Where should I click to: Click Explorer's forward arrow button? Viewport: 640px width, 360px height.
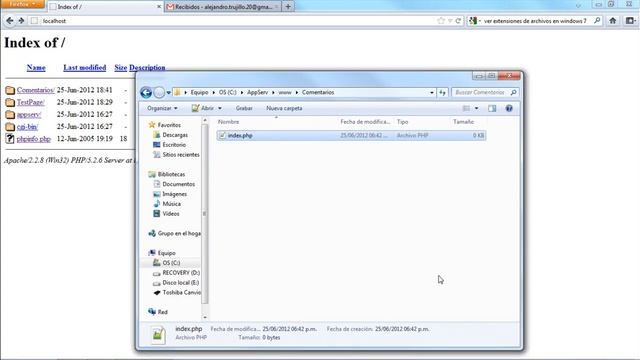(x=159, y=93)
